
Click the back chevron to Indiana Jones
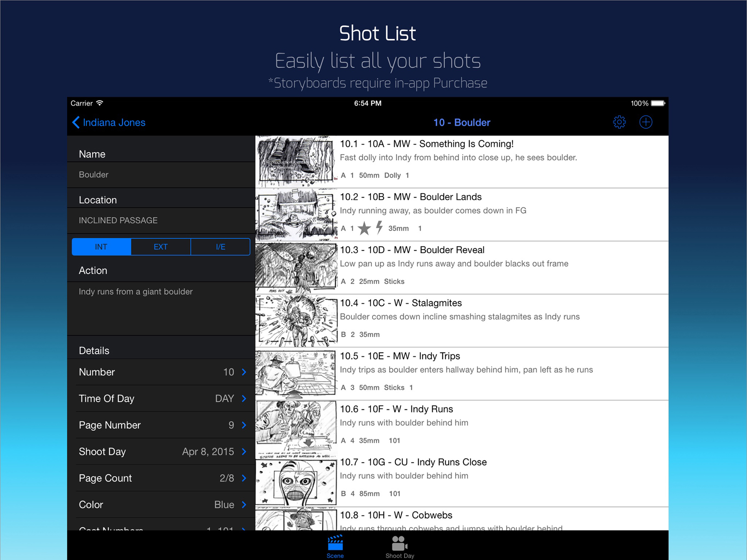pos(76,122)
